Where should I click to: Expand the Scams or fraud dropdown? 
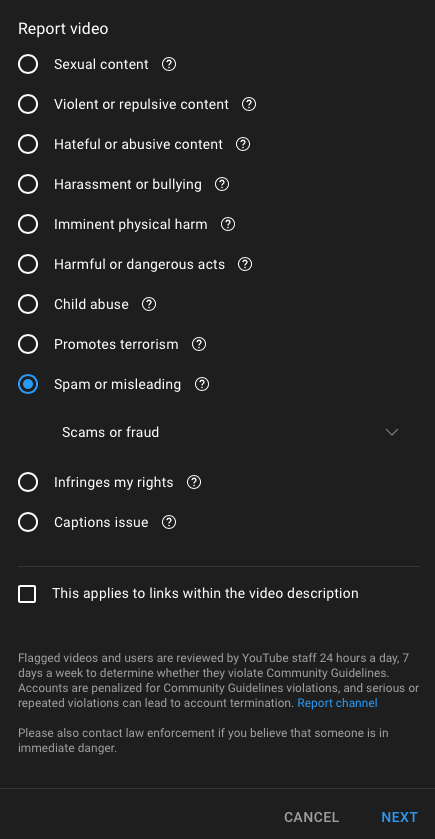tap(230, 432)
